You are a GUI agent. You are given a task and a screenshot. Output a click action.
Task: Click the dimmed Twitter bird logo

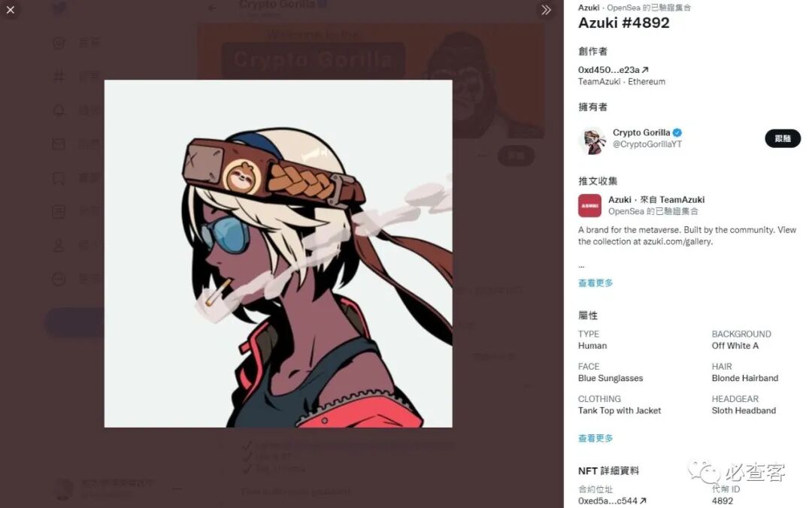59,8
